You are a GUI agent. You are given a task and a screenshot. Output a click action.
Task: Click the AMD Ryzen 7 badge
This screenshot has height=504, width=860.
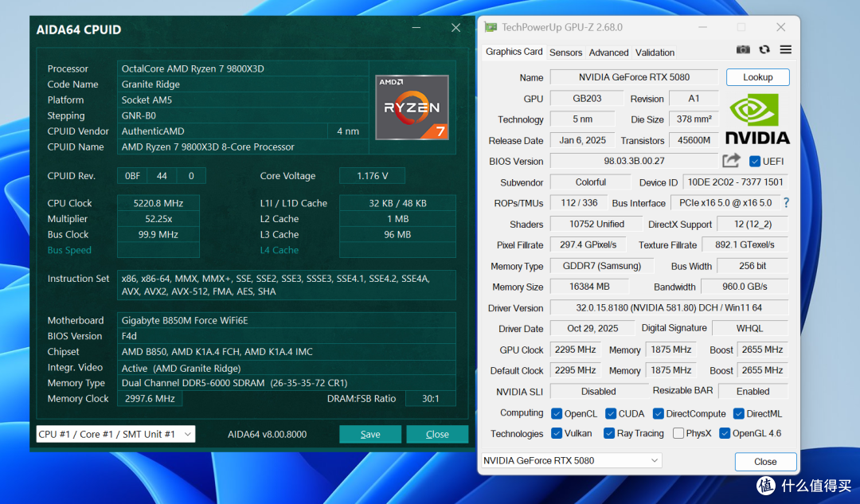pyautogui.click(x=412, y=107)
